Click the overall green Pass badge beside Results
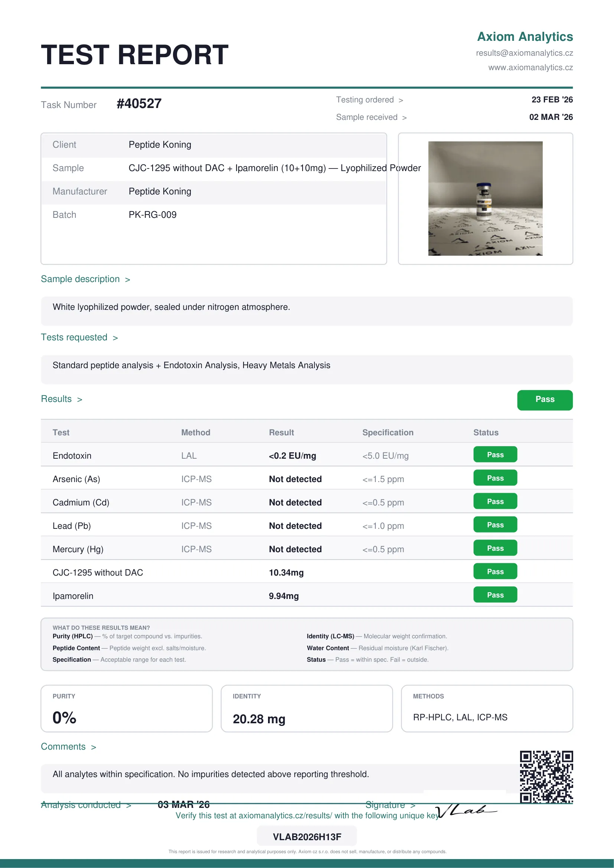 click(x=545, y=400)
